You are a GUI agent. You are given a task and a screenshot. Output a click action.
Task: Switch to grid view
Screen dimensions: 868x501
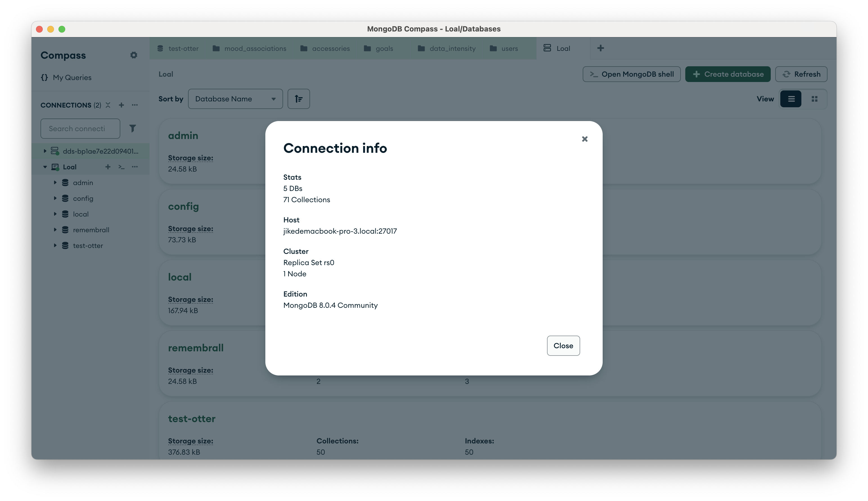814,99
